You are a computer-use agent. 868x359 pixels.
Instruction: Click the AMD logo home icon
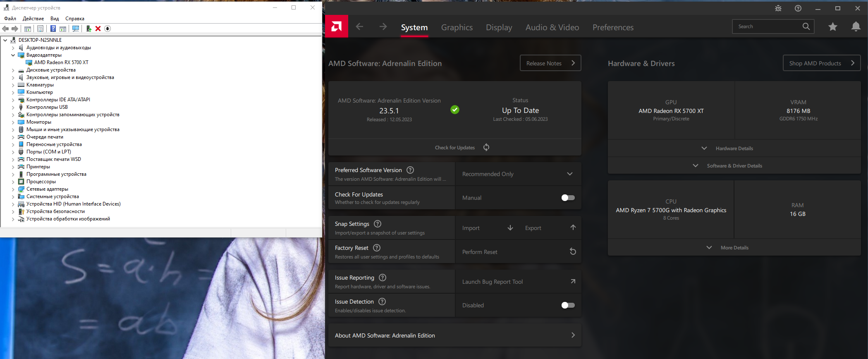[x=337, y=26]
